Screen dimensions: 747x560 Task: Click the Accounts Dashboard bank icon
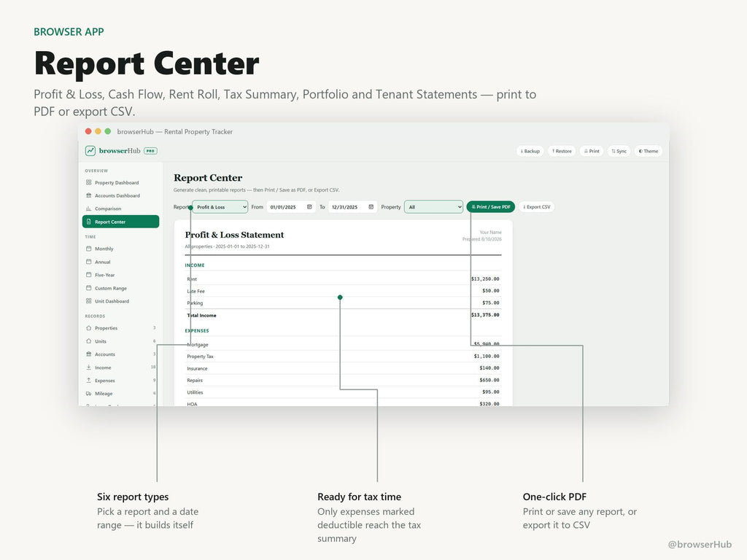88,195
